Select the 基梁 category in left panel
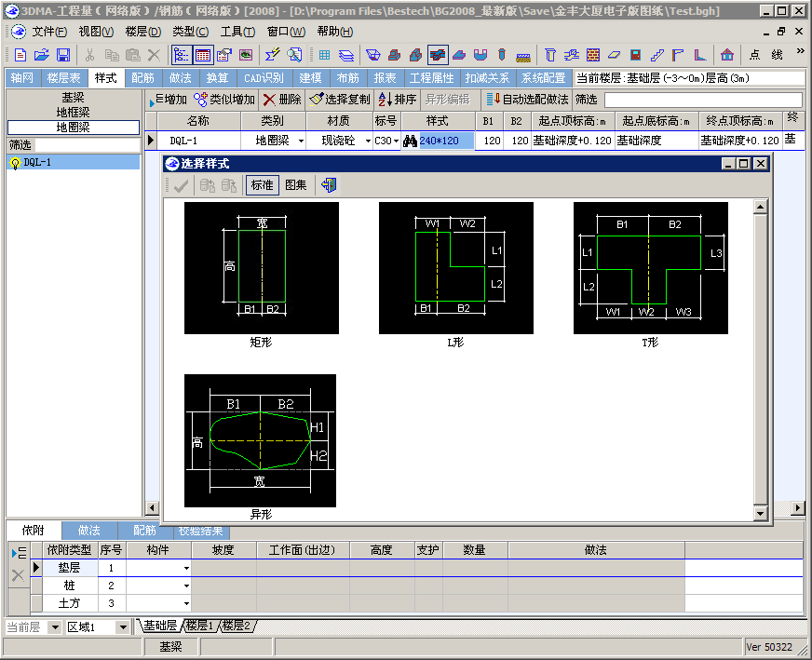The height and width of the screenshot is (660, 812). 73,98
